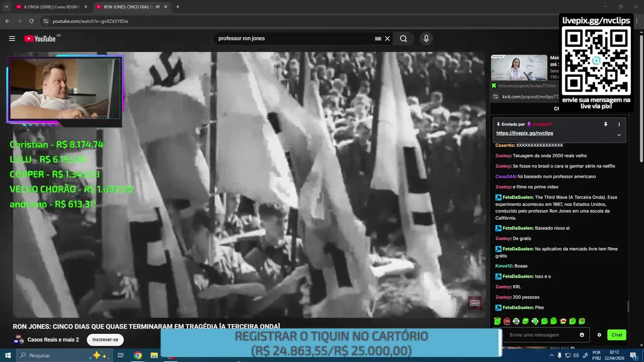Open the Windows notification center icon
The width and height of the screenshot is (644, 362).
[633, 355]
